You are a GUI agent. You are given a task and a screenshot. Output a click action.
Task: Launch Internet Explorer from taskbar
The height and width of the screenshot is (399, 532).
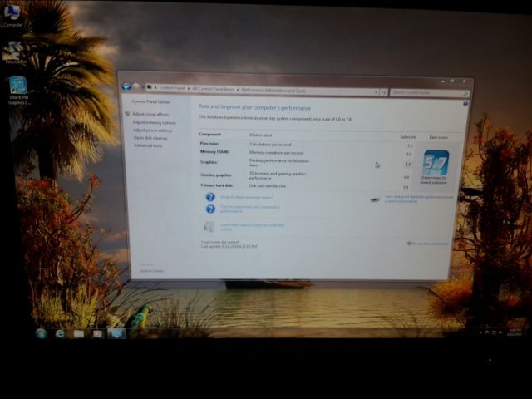click(x=61, y=333)
